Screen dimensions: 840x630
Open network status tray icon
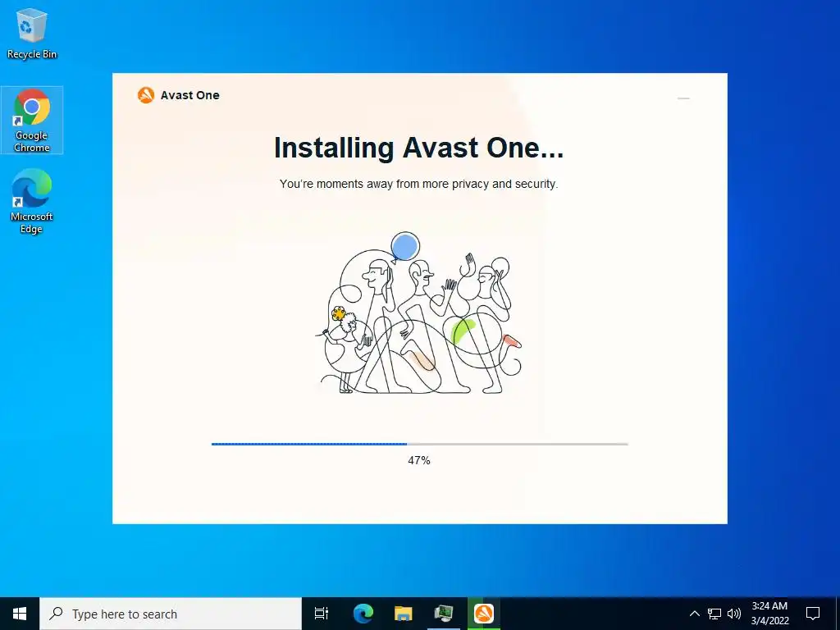tap(714, 614)
